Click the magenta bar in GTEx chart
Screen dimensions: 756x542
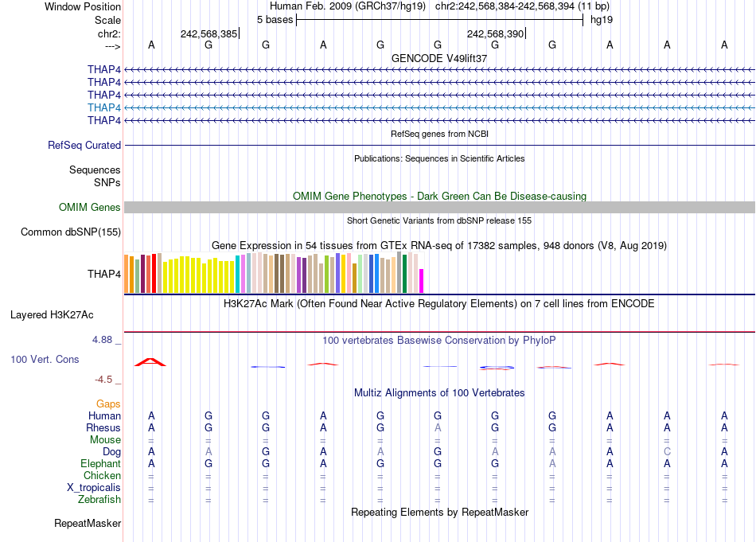click(422, 281)
